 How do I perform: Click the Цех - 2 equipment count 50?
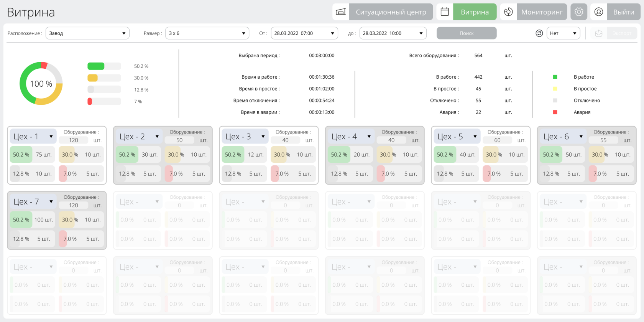tap(179, 140)
